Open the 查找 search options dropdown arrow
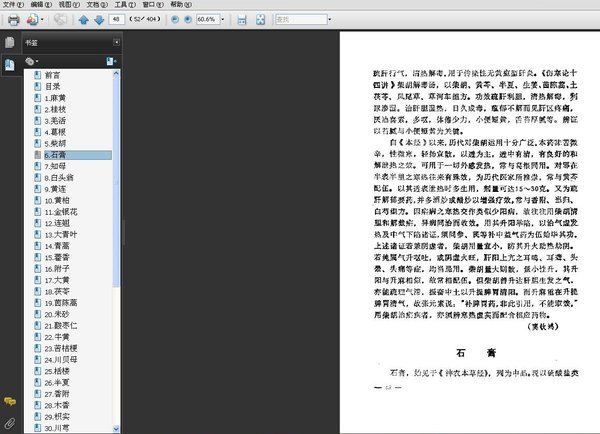This screenshot has height=434, width=600. click(x=330, y=19)
